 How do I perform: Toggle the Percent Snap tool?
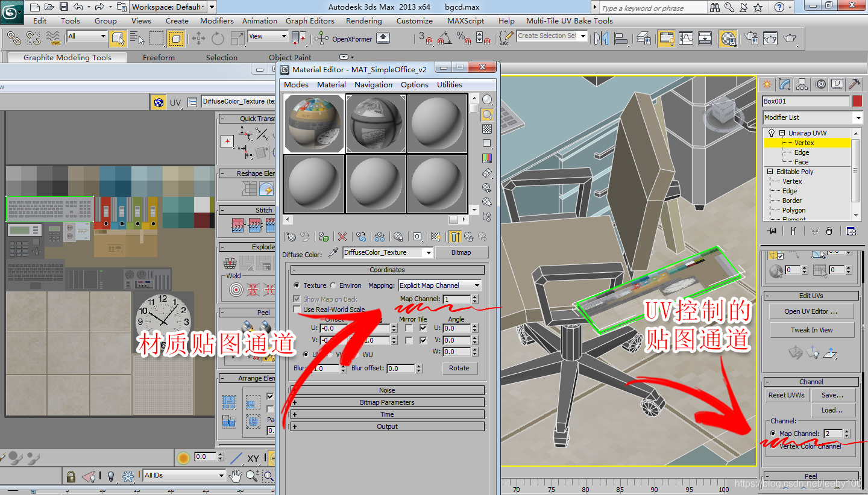(464, 39)
